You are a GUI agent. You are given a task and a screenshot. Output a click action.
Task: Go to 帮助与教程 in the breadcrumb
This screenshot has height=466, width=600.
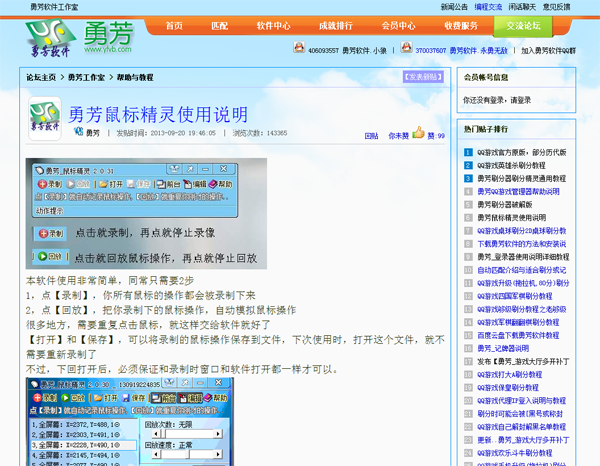coord(135,77)
